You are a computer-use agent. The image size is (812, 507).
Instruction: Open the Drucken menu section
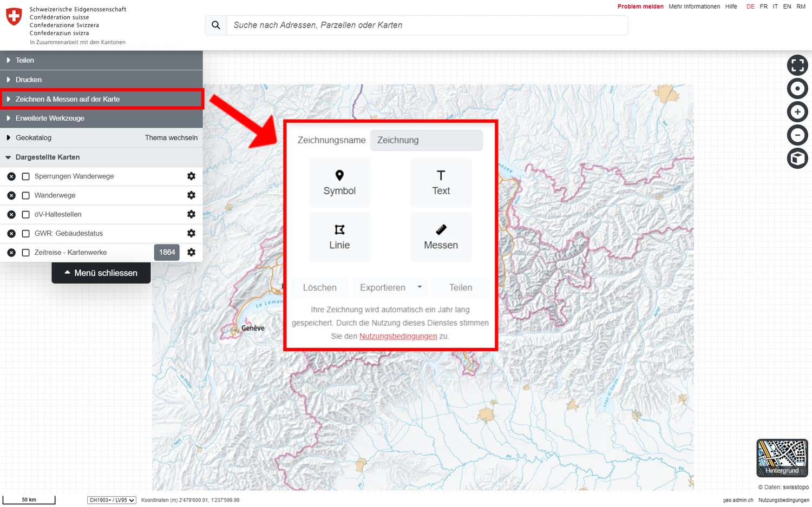28,80
